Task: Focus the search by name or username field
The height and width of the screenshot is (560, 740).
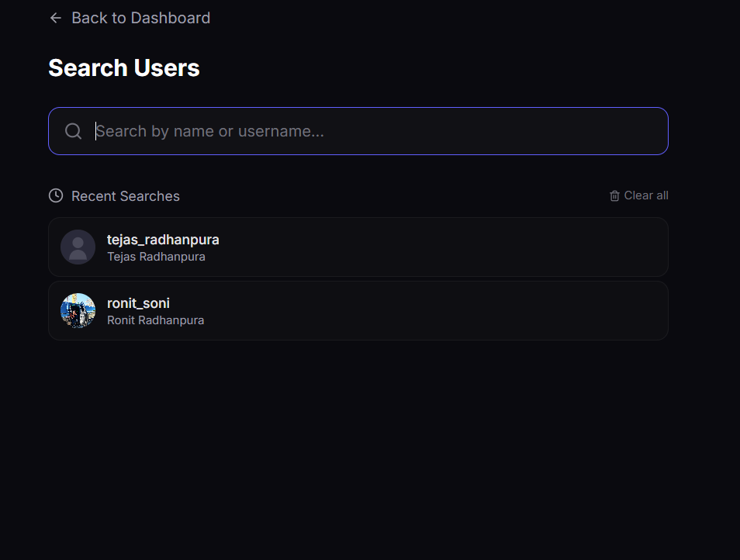Action: (372, 131)
